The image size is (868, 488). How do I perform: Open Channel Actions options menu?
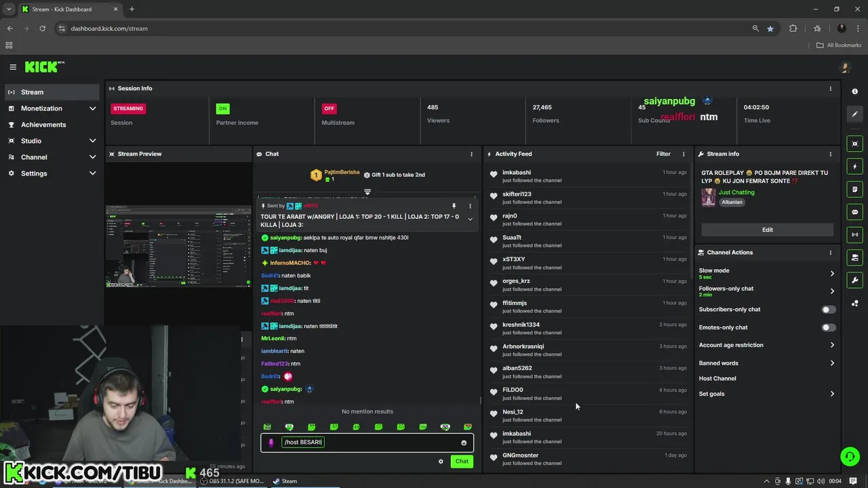pos(830,253)
